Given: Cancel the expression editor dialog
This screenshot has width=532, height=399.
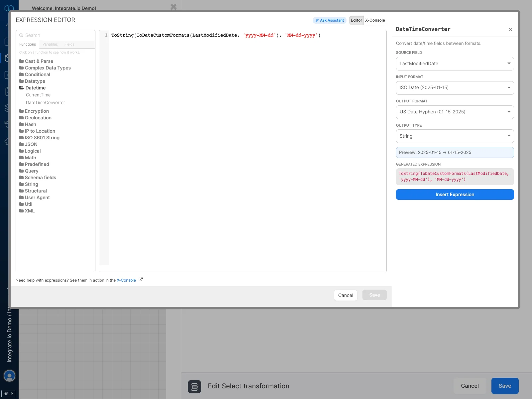Looking at the screenshot, I should point(345,295).
